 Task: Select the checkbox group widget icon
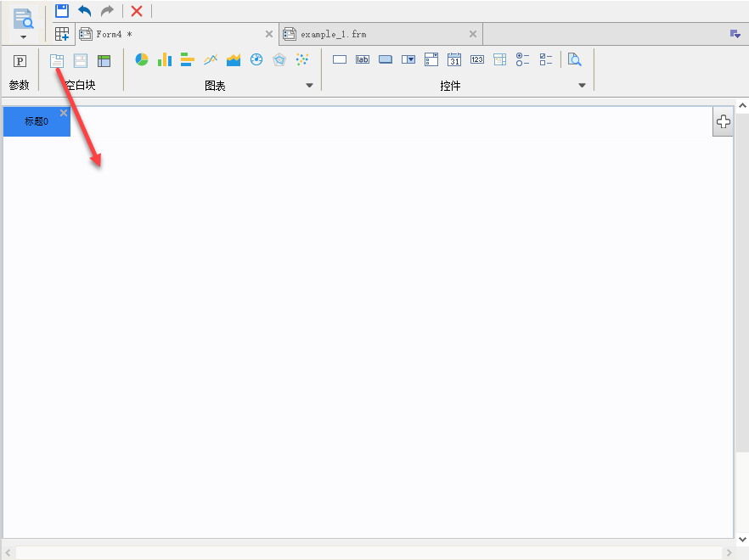pyautogui.click(x=546, y=59)
